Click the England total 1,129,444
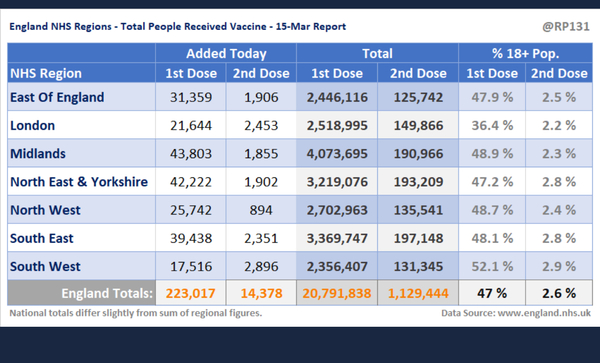600x363 pixels. (x=418, y=293)
